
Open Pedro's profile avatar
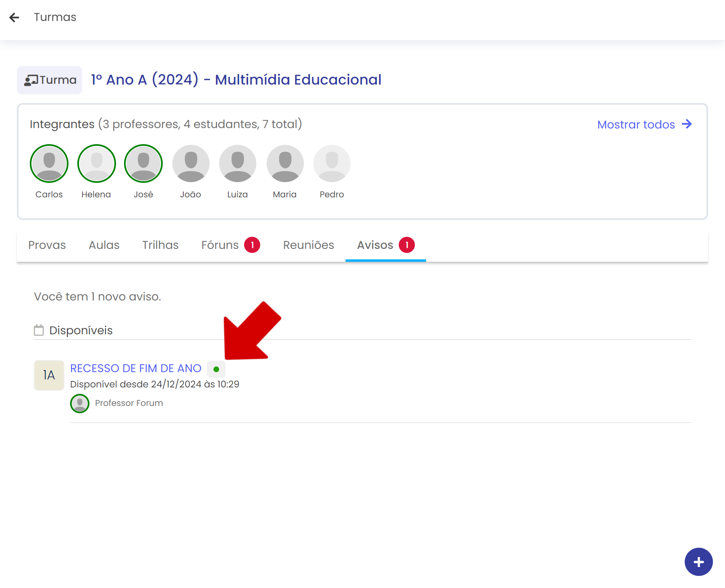pos(332,164)
